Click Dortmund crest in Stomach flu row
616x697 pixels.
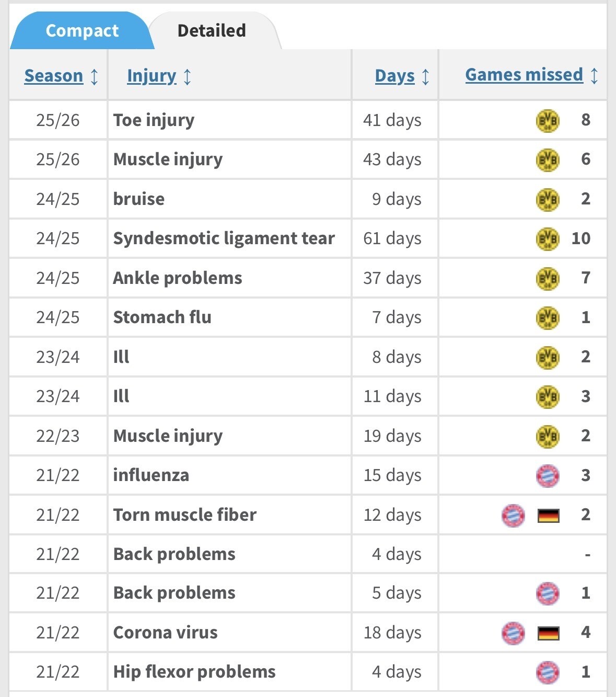click(548, 318)
